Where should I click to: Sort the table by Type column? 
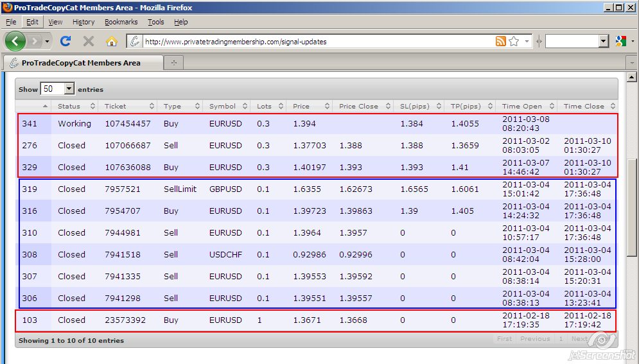click(180, 107)
